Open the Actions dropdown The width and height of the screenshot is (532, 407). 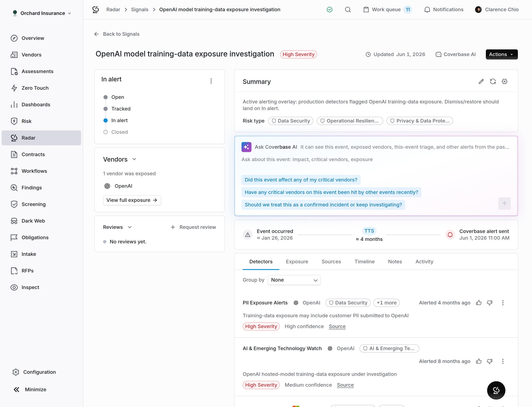coord(501,54)
